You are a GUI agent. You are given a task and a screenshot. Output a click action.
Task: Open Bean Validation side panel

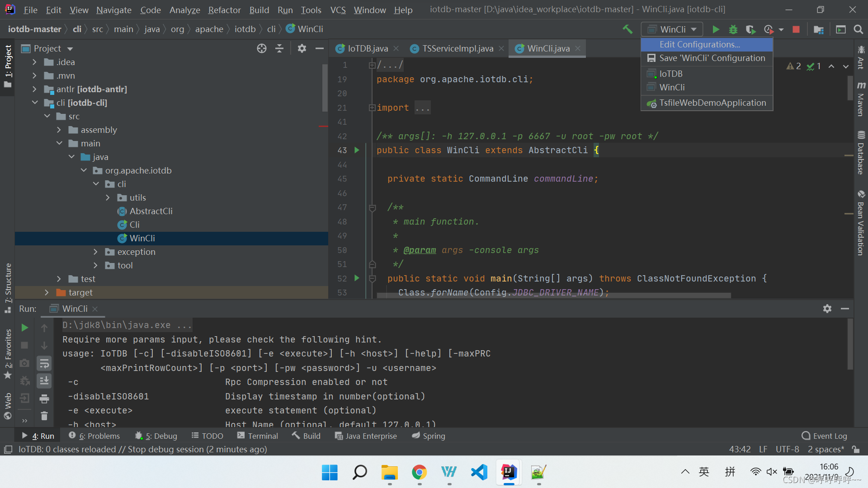(861, 223)
